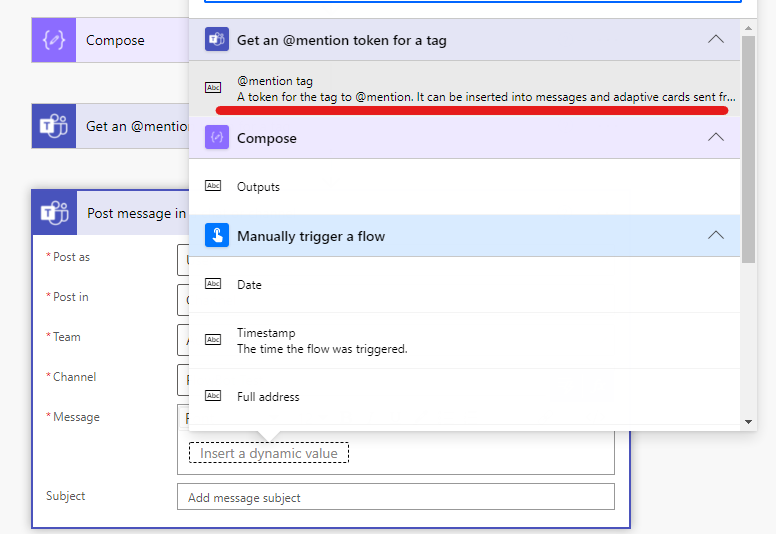The image size is (776, 534).
Task: Collapse the Compose dynamic content section
Action: [716, 137]
